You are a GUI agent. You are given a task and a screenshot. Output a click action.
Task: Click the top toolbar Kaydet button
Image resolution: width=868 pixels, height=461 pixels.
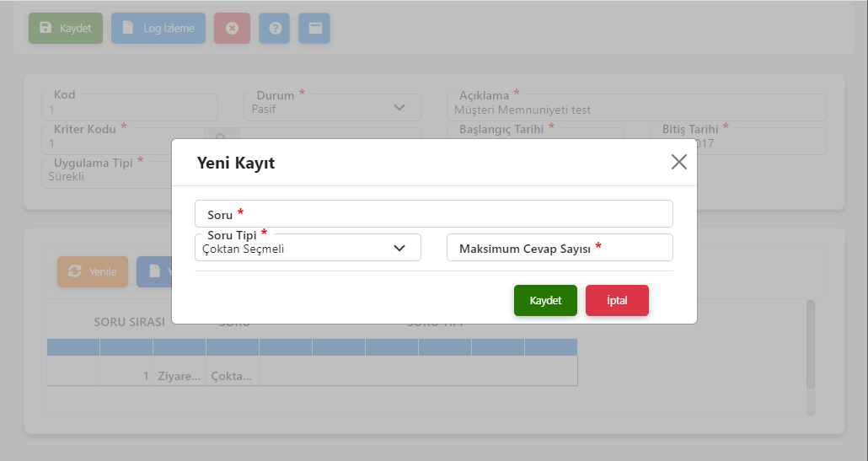[x=66, y=28]
